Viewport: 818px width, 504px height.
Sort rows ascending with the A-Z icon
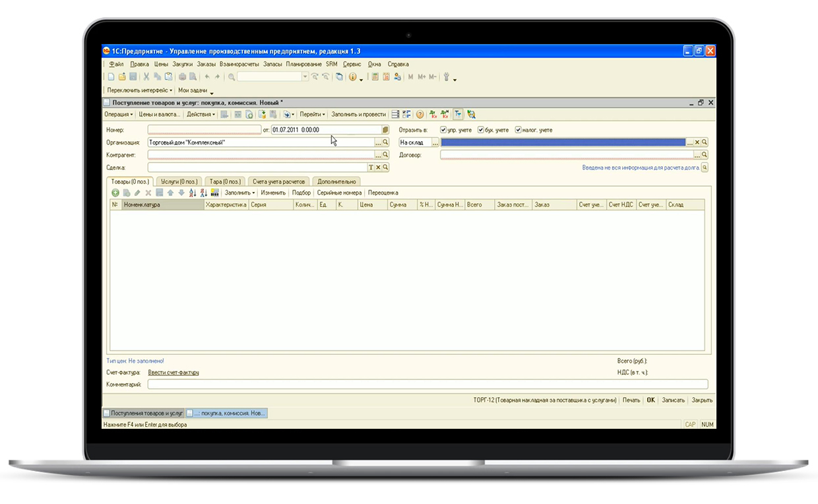pyautogui.click(x=193, y=193)
